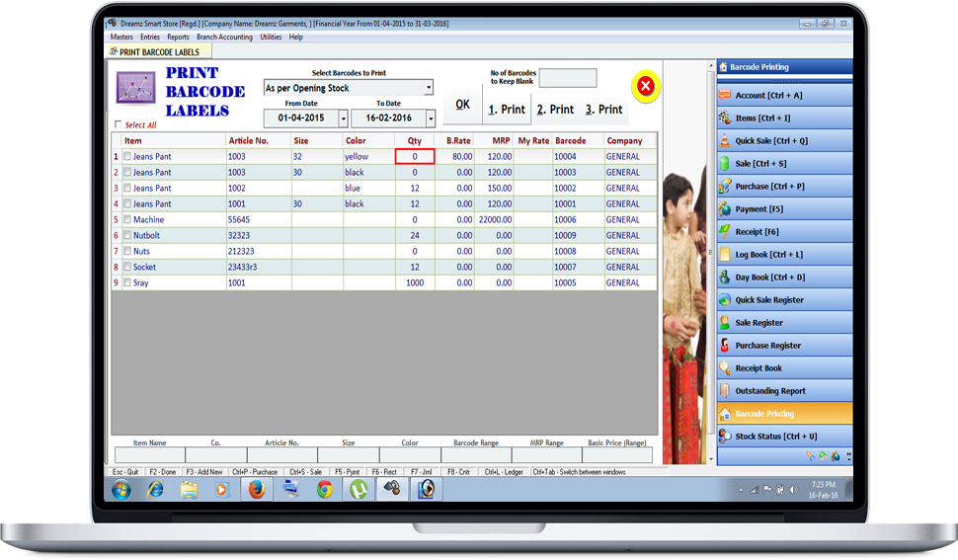
Task: Open Quick Sale from the sidebar icon
Action: click(725, 141)
